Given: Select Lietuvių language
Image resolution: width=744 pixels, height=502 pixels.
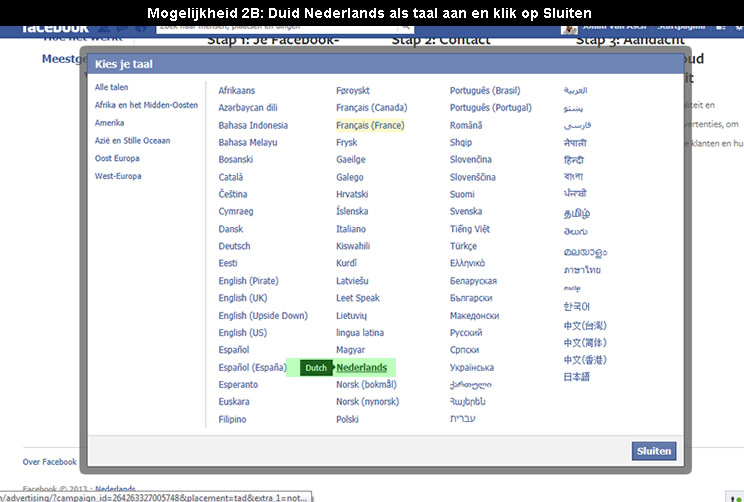Looking at the screenshot, I should (x=352, y=316).
